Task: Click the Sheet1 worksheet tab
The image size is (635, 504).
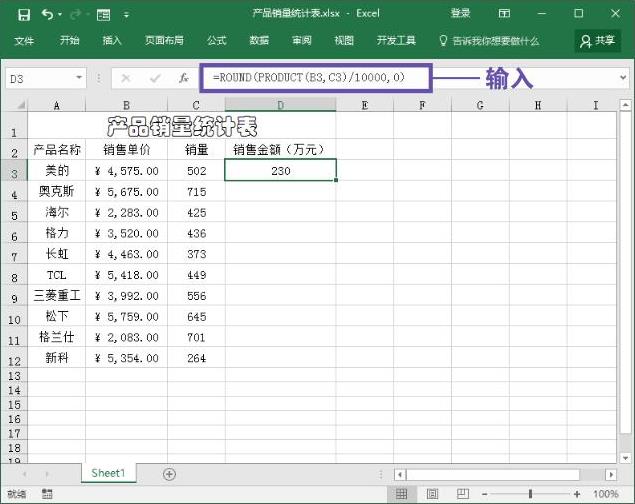Action: (x=108, y=473)
